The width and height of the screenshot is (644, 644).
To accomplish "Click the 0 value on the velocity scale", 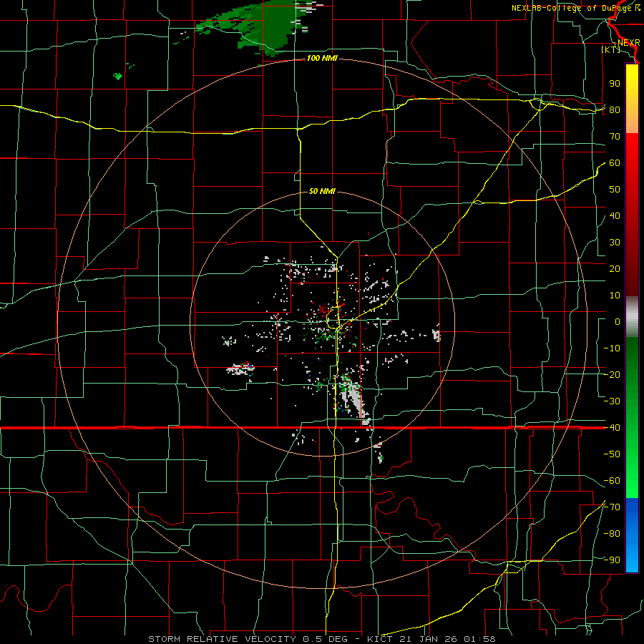I will [x=618, y=321].
